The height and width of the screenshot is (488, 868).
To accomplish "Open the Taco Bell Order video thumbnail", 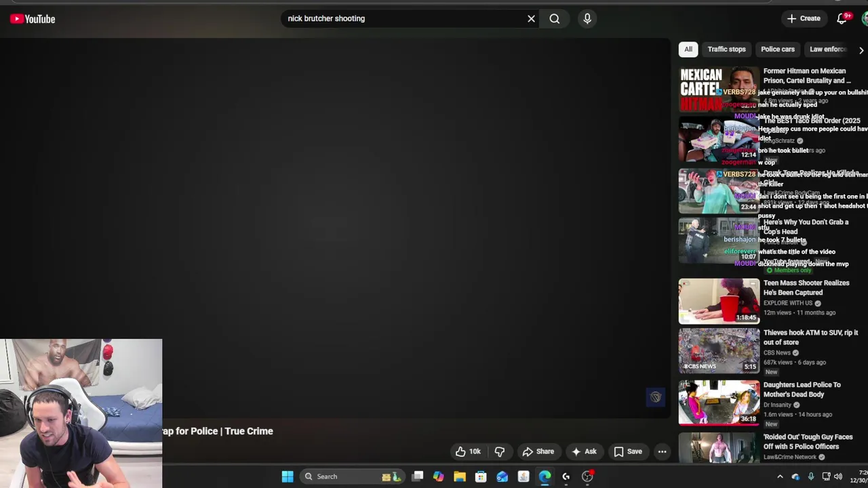I will tap(719, 139).
